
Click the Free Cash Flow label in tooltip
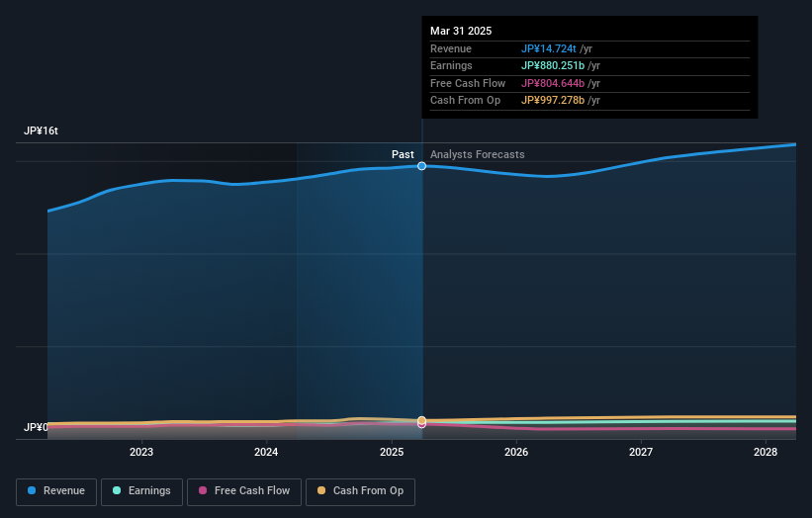pos(468,83)
